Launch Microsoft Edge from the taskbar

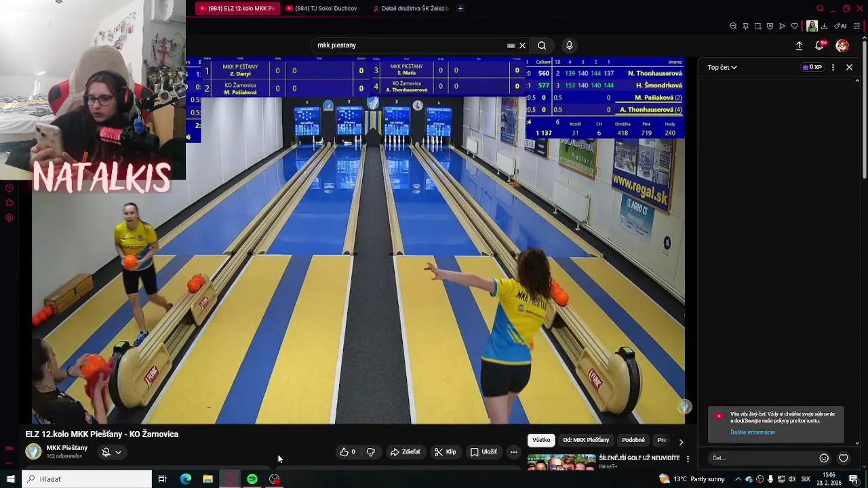pyautogui.click(x=186, y=479)
